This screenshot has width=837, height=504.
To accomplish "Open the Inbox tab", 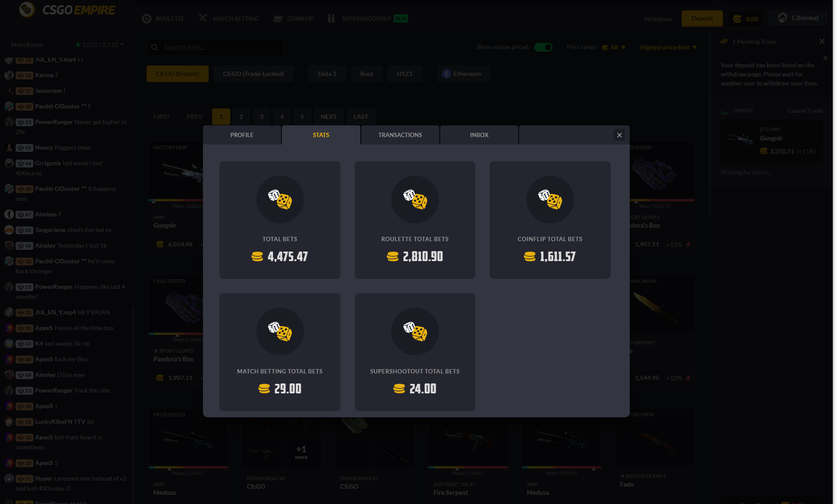I will [x=479, y=135].
